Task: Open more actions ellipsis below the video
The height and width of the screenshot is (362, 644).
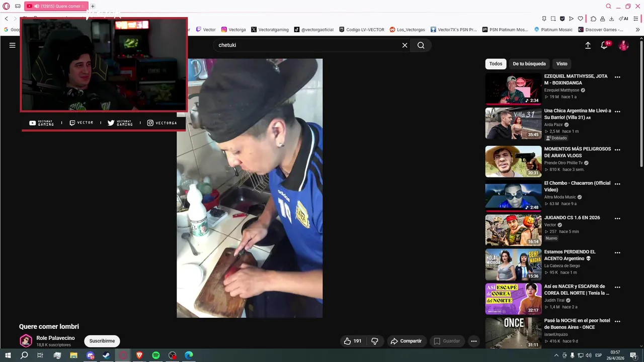Action: 473,341
